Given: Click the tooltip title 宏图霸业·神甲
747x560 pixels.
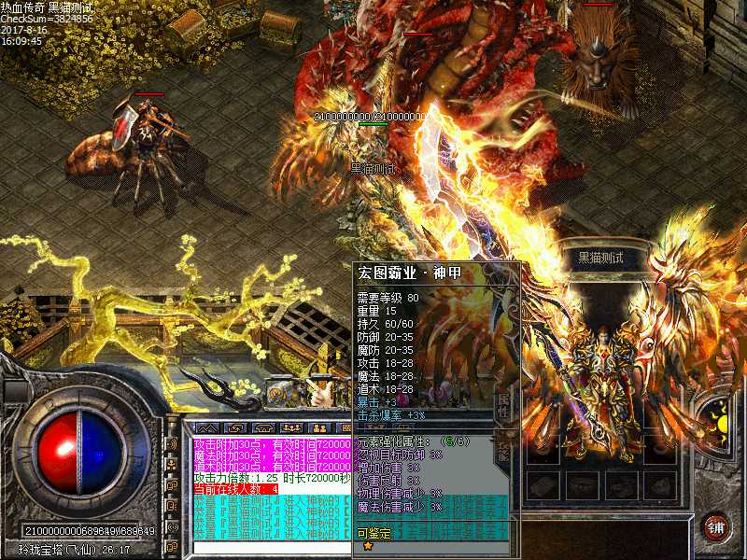Looking at the screenshot, I should pyautogui.click(x=410, y=273).
